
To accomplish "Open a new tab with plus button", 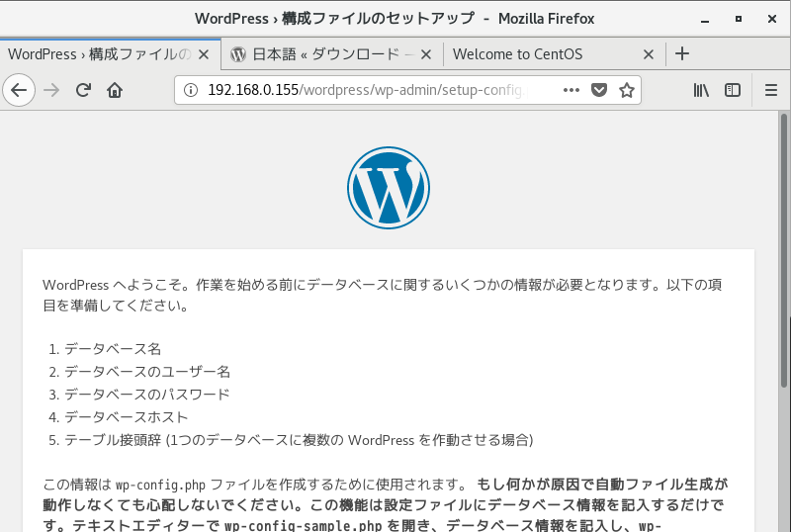I will [682, 53].
